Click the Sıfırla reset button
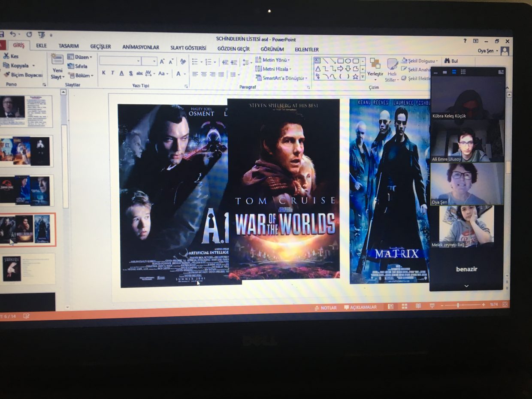 pyautogui.click(x=78, y=66)
